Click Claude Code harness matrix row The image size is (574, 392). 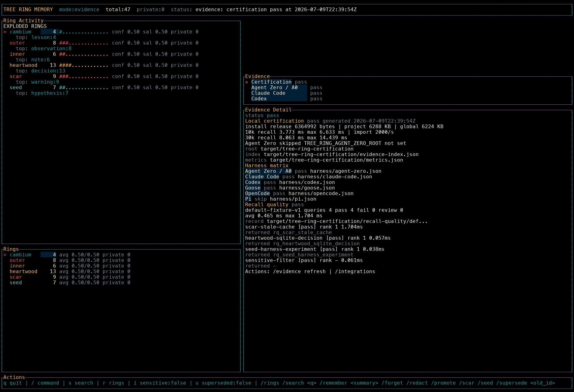coord(309,177)
